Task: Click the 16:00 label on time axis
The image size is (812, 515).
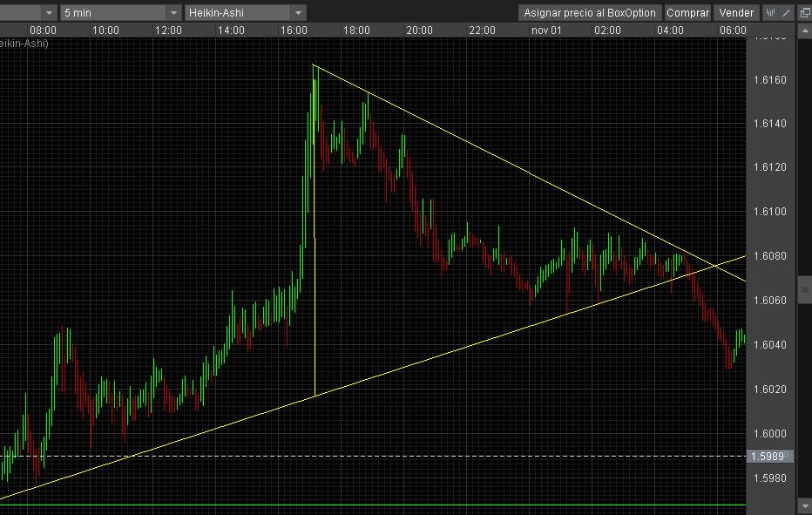Action: pos(294,30)
